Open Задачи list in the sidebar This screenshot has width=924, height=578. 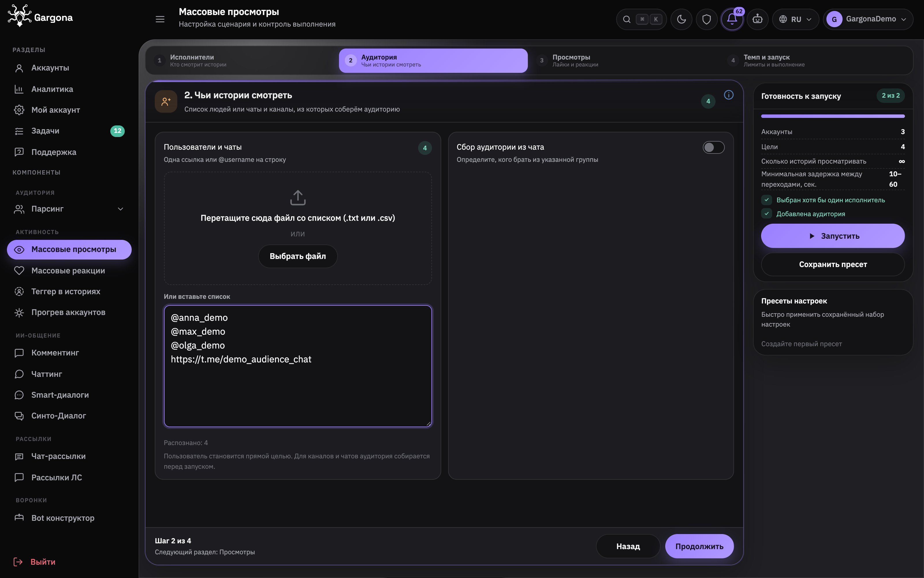click(x=69, y=131)
